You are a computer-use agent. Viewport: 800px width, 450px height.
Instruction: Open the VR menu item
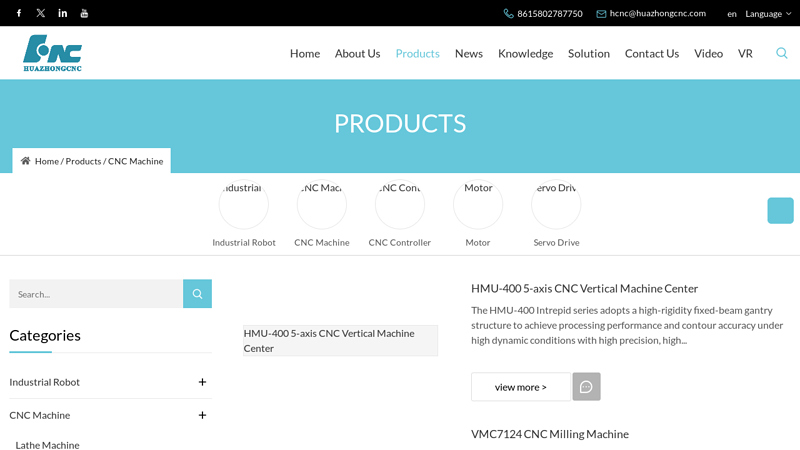[745, 54]
